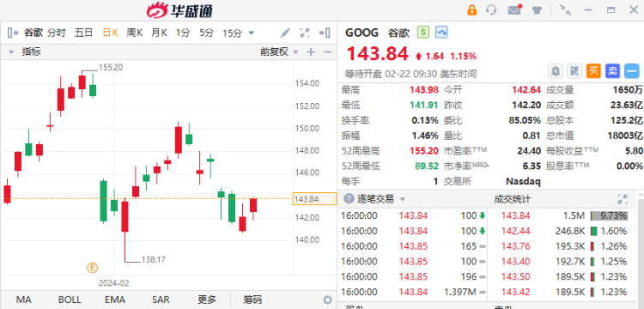The image size is (644, 309).
Task: Open the mail messages icon
Action: 514,9
